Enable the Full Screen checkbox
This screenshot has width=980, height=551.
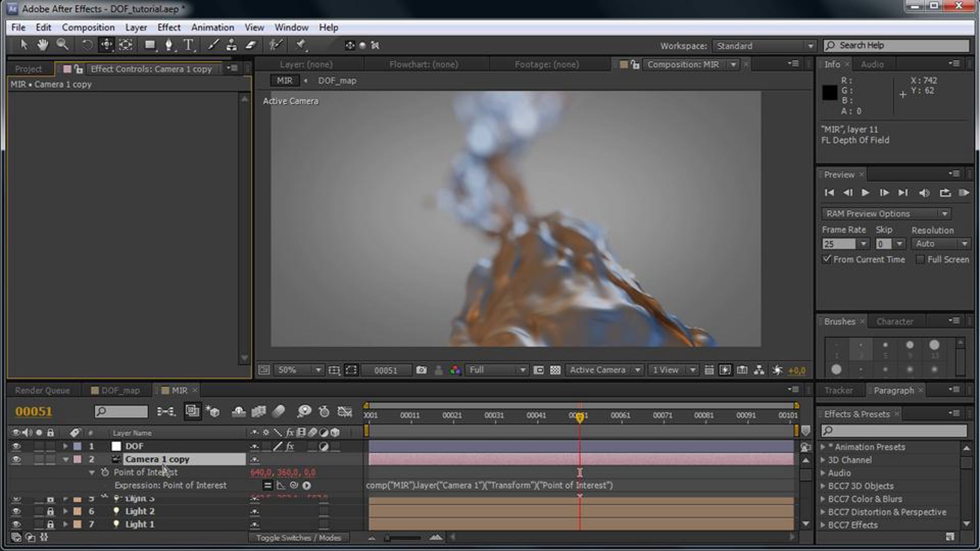point(920,260)
